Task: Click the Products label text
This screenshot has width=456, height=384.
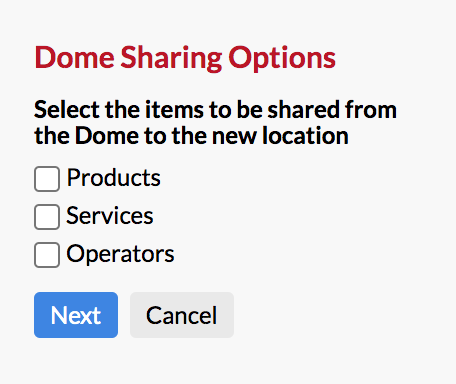Action: tap(114, 178)
